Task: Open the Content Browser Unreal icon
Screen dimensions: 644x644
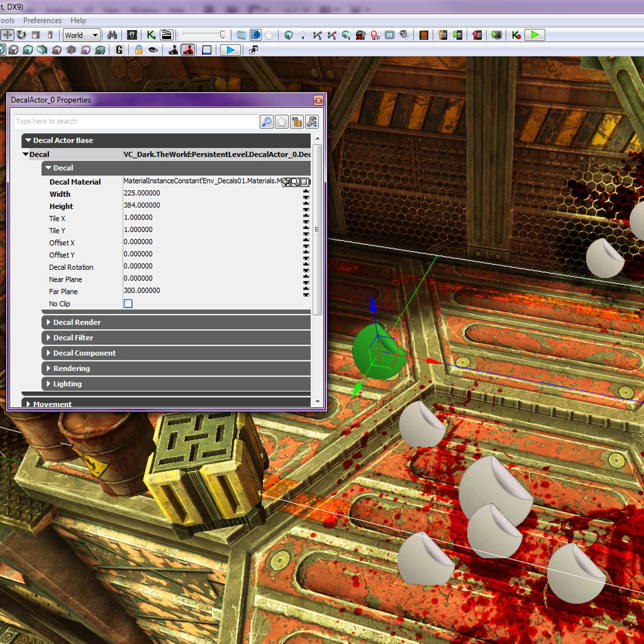Action: pyautogui.click(x=132, y=35)
